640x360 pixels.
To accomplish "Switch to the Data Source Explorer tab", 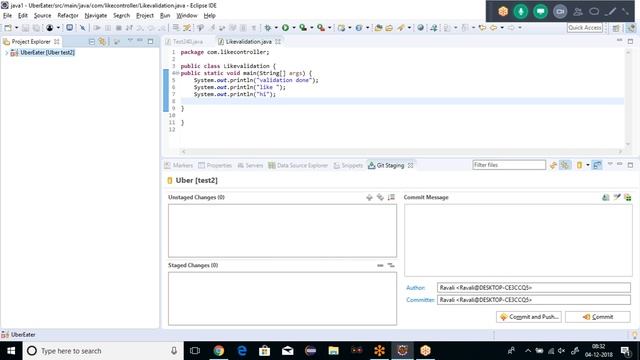I will pos(298,165).
